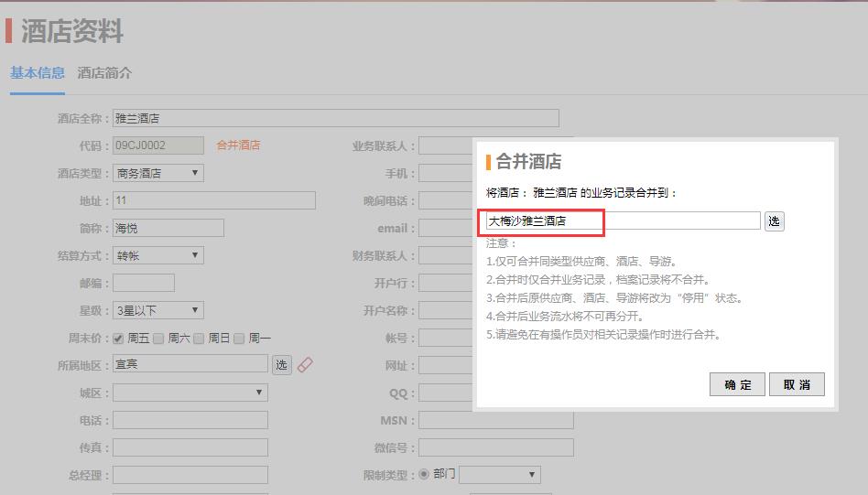
Task: Select the 部门 radio button
Action: (x=424, y=475)
